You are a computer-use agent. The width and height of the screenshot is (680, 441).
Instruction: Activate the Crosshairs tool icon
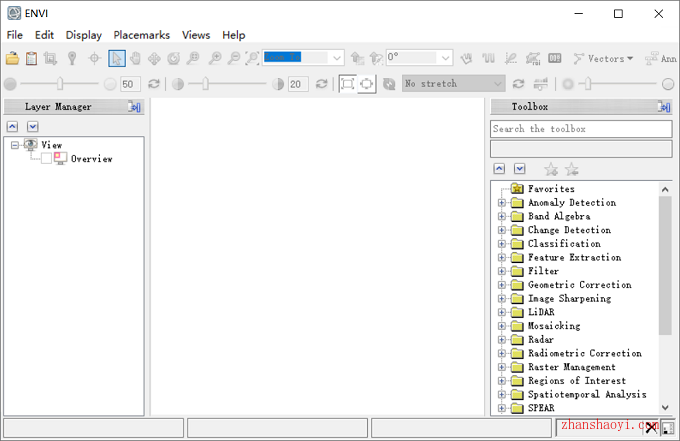click(x=94, y=58)
